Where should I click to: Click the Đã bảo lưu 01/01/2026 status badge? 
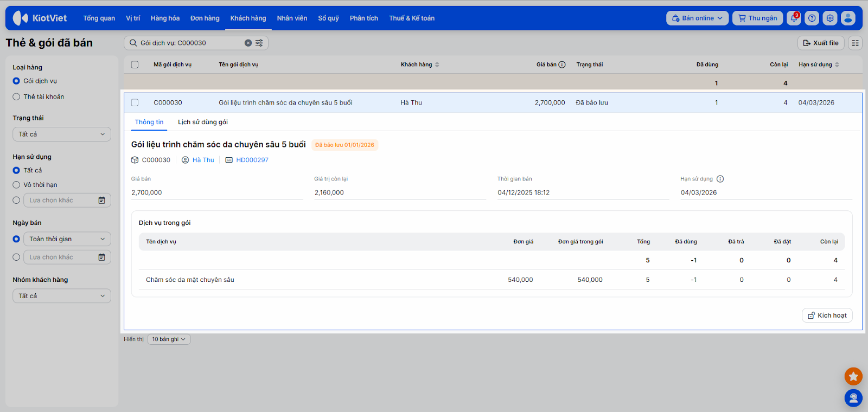[x=344, y=145]
